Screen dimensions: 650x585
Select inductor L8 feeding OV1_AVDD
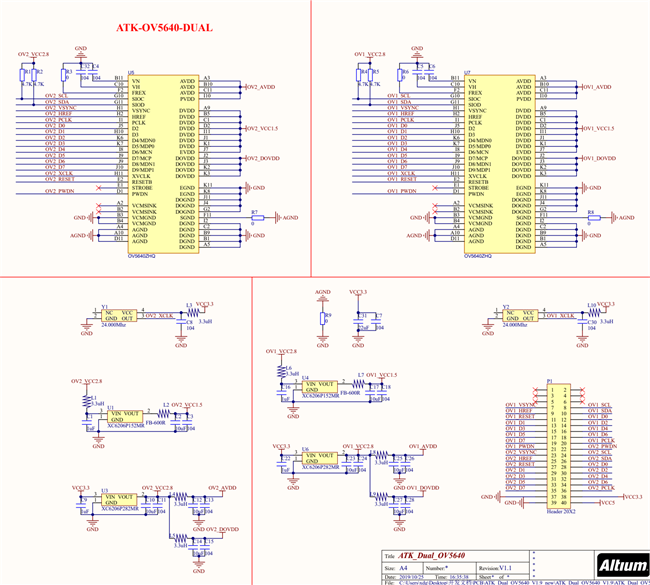(381, 455)
